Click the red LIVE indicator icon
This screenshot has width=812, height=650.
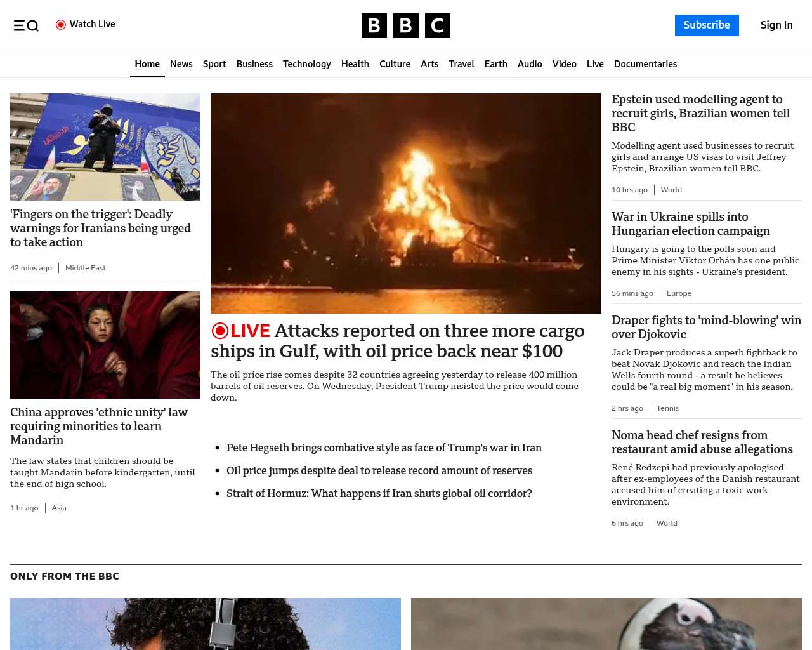click(220, 331)
